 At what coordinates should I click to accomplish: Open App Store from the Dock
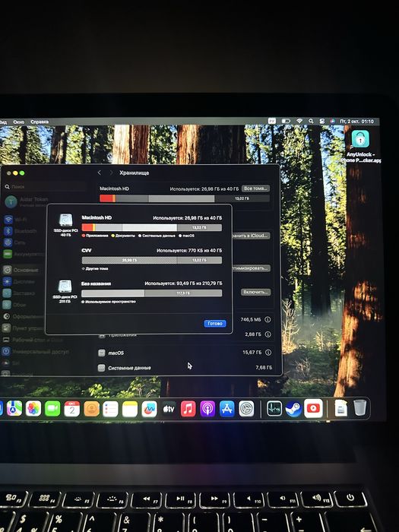227,409
